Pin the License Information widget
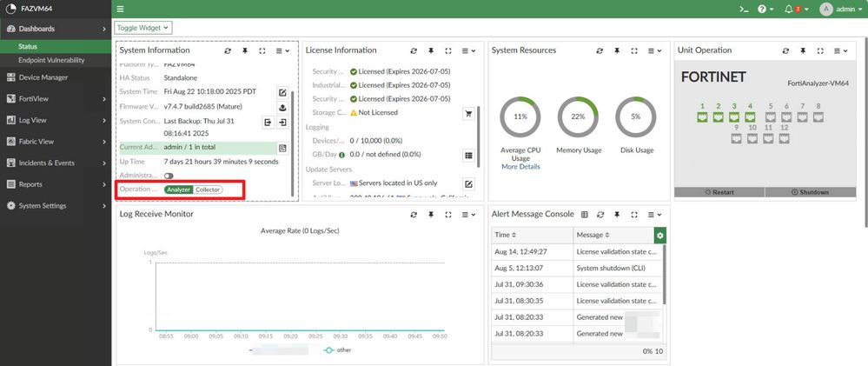Viewport: 868px width, 366px height. 431,51
